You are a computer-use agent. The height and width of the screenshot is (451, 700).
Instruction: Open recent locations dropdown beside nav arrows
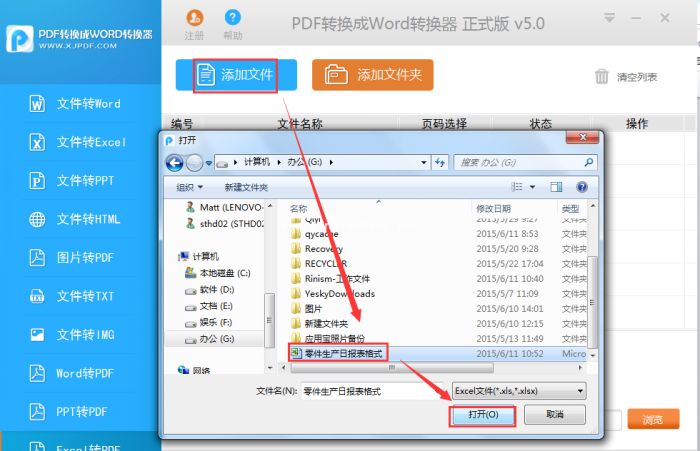209,163
